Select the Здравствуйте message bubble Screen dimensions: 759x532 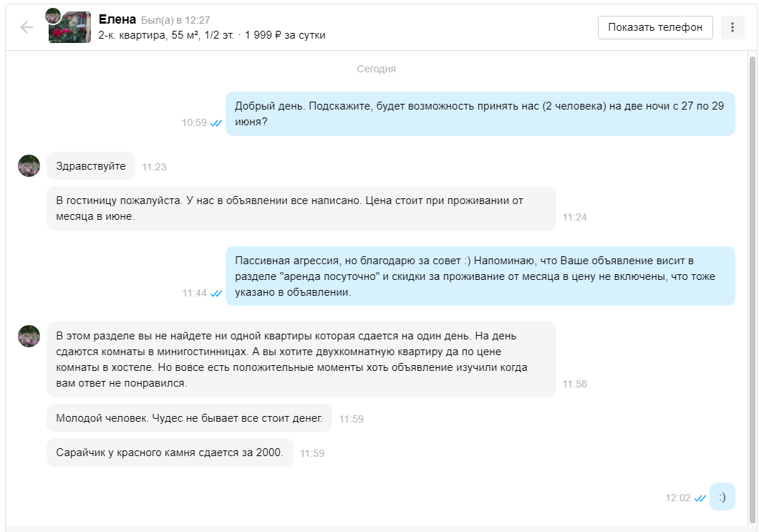coord(91,166)
